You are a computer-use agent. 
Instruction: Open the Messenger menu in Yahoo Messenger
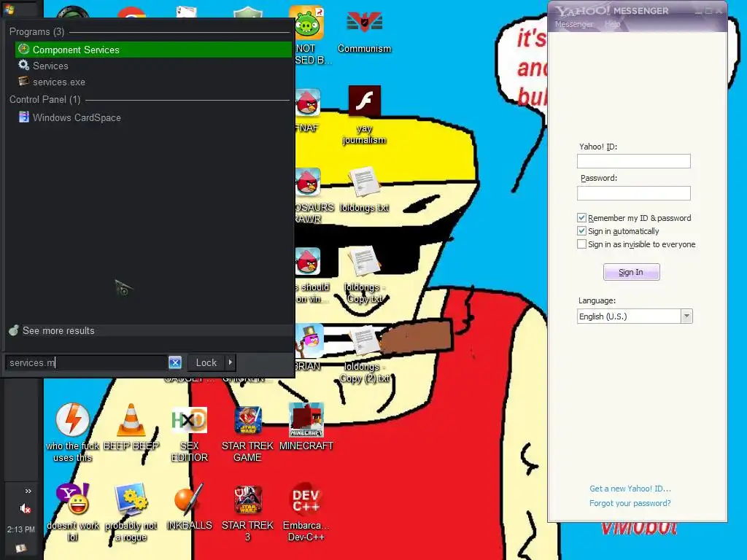(573, 24)
